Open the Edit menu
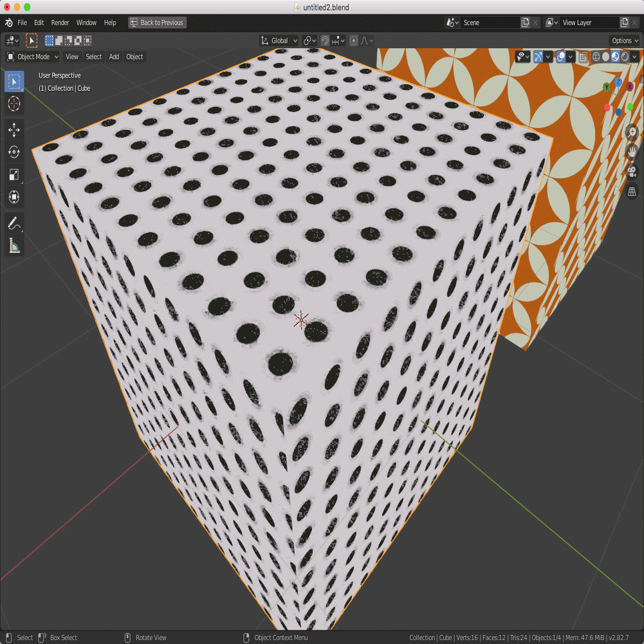Image resolution: width=644 pixels, height=644 pixels. pyautogui.click(x=39, y=23)
